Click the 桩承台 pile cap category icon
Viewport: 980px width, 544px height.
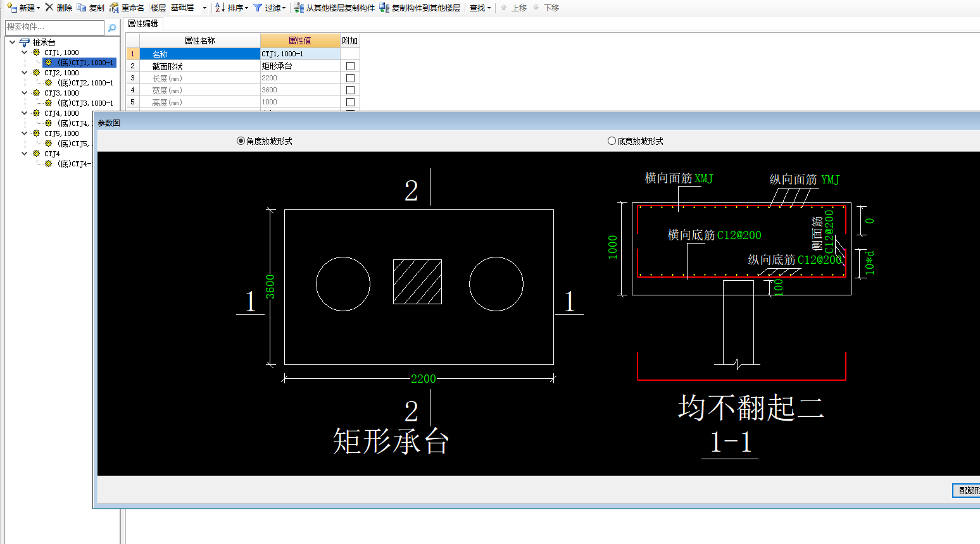(24, 42)
